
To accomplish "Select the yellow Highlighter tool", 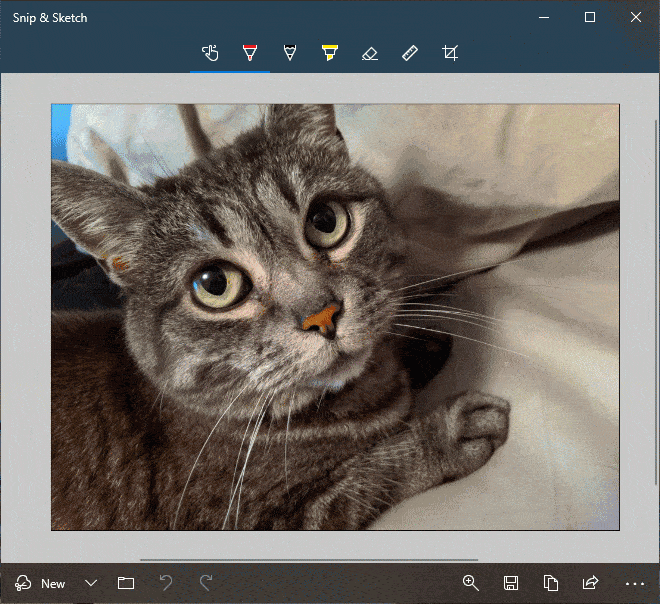I will point(330,53).
